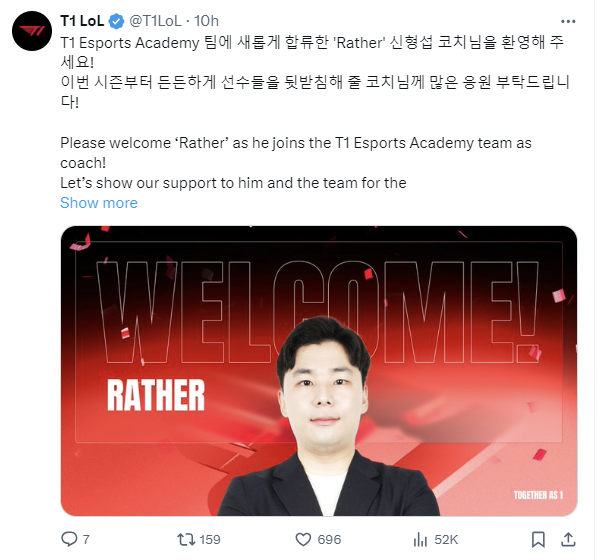Share the tweet via upload arrow icon

click(x=568, y=539)
